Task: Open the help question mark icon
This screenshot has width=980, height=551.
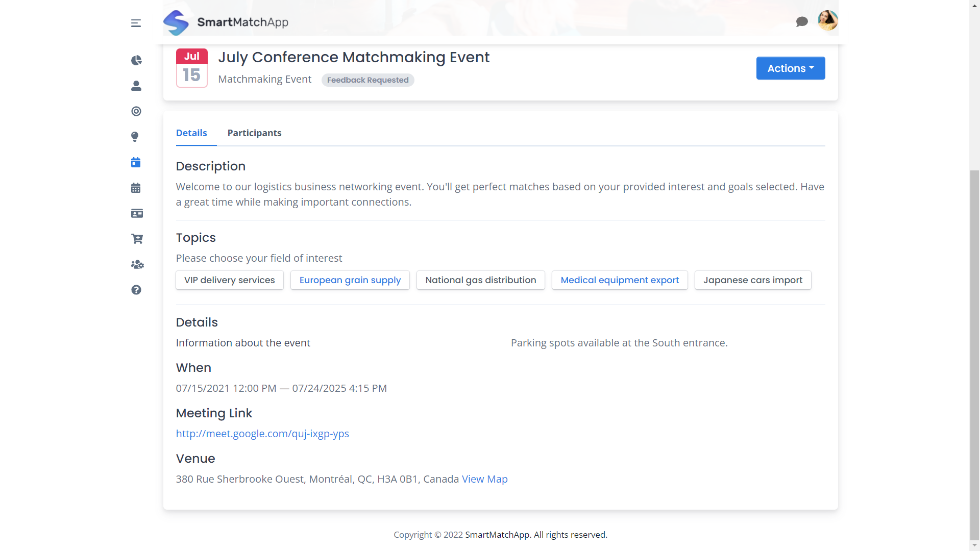Action: tap(137, 290)
